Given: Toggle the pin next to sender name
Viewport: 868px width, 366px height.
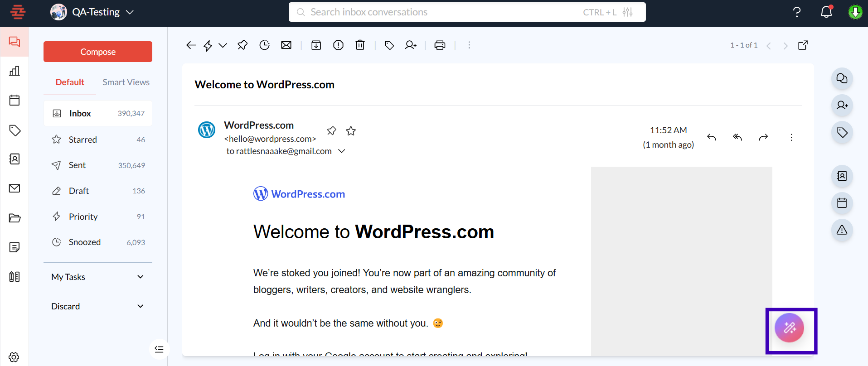Looking at the screenshot, I should (x=332, y=131).
